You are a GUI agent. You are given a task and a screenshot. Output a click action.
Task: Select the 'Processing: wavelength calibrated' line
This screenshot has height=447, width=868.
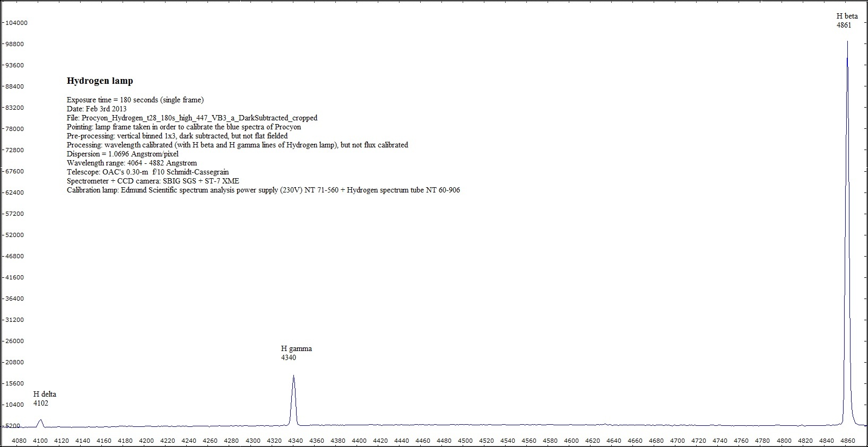click(237, 145)
